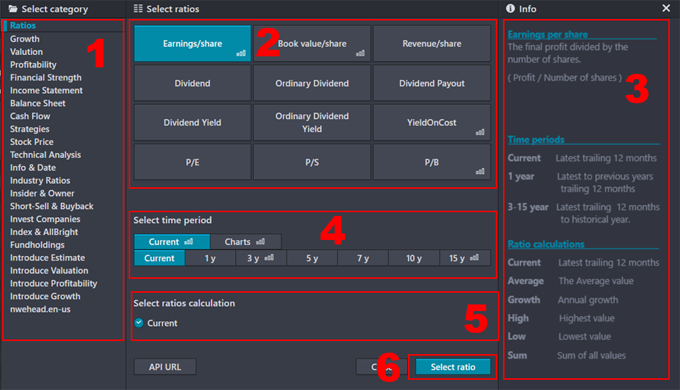The width and height of the screenshot is (680, 390).
Task: Open the Growth category
Action: 25,39
